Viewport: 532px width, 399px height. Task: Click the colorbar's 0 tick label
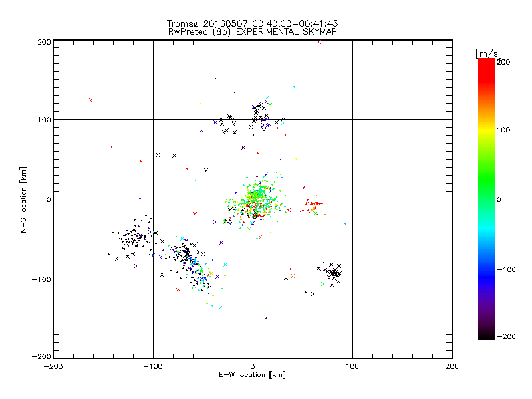(x=499, y=199)
